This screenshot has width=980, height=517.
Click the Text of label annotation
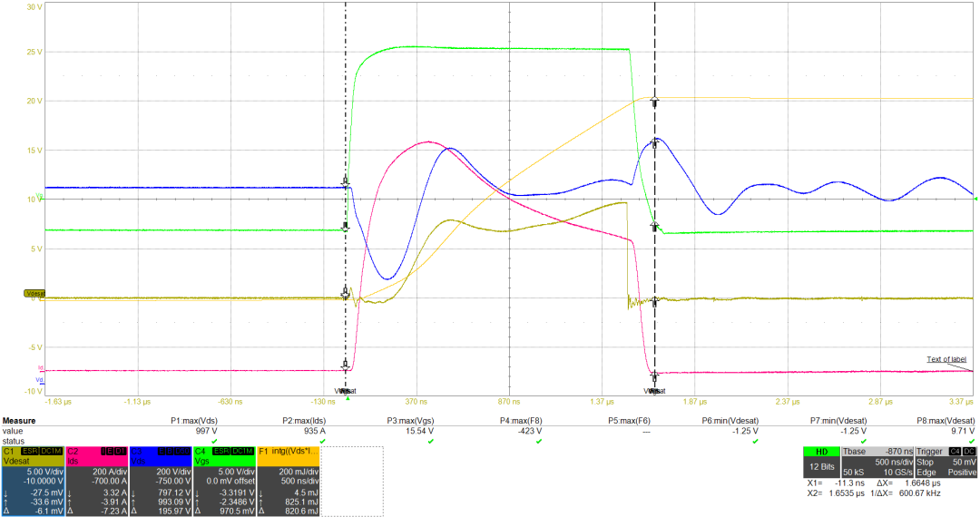[x=946, y=359]
